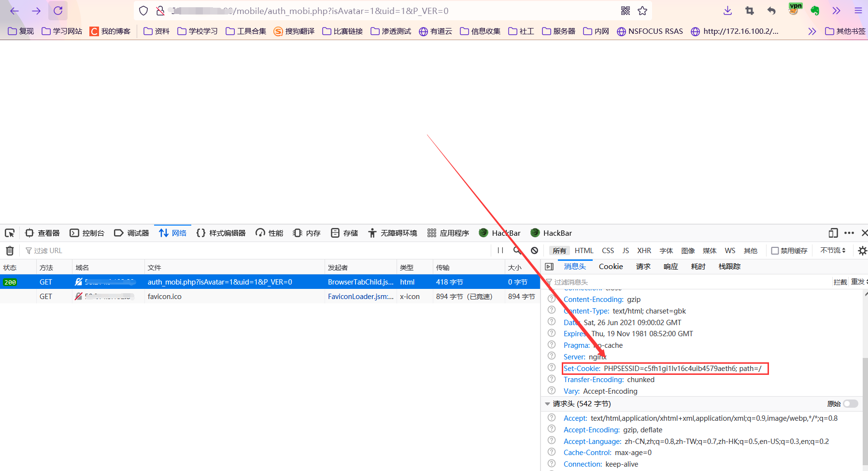This screenshot has width=868, height=471.
Task: Open the search requests magnifier
Action: 517,250
